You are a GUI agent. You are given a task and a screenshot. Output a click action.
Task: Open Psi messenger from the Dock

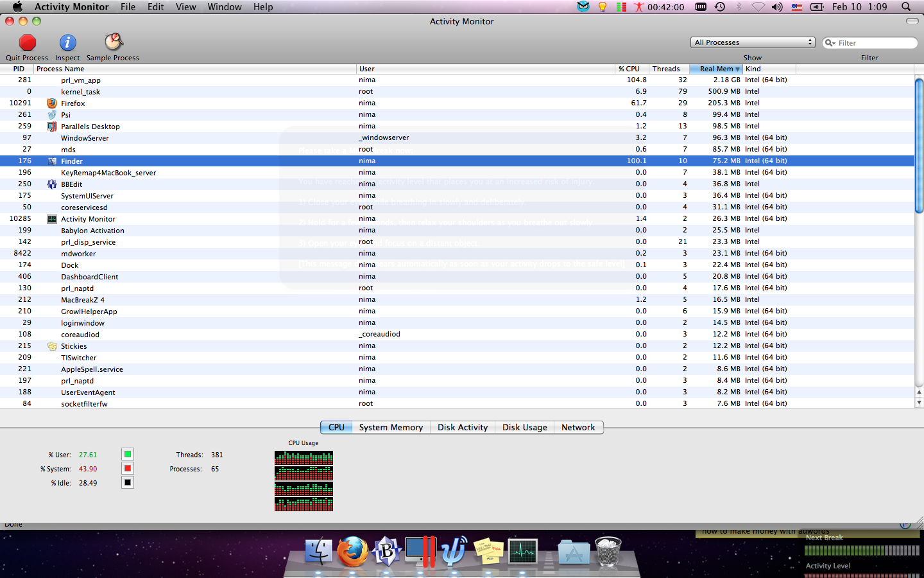454,551
